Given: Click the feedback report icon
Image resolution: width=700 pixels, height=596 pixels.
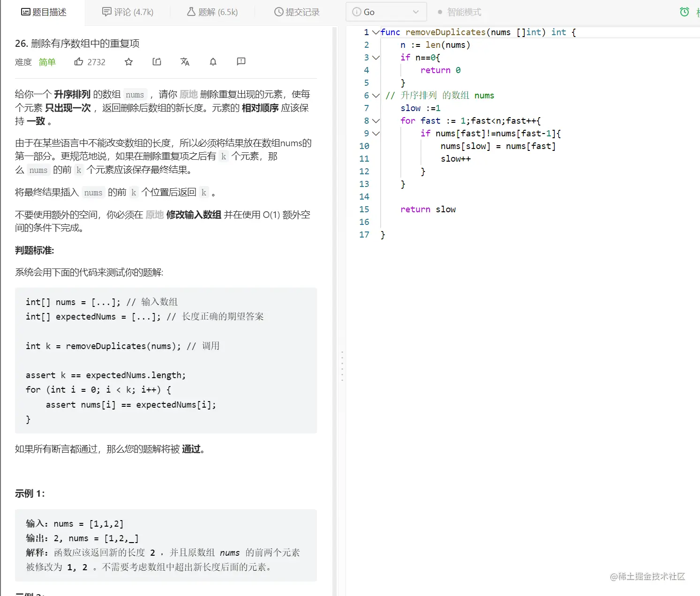Looking at the screenshot, I should [241, 62].
